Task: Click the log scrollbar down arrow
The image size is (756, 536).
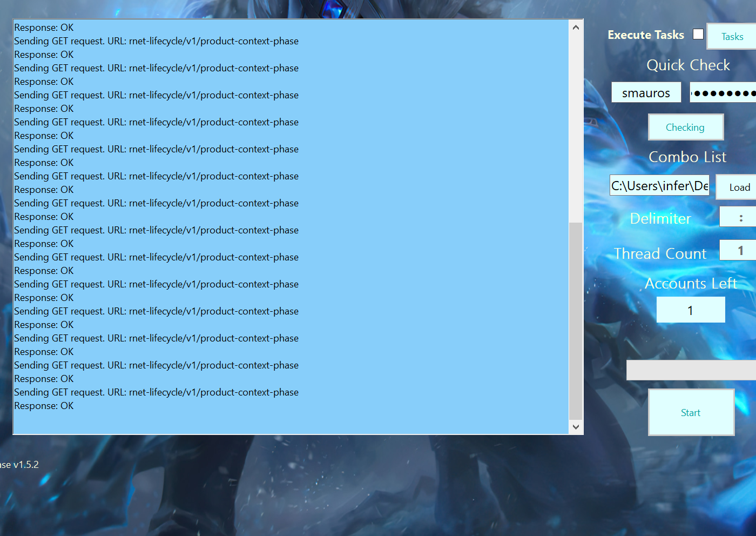Action: [576, 427]
